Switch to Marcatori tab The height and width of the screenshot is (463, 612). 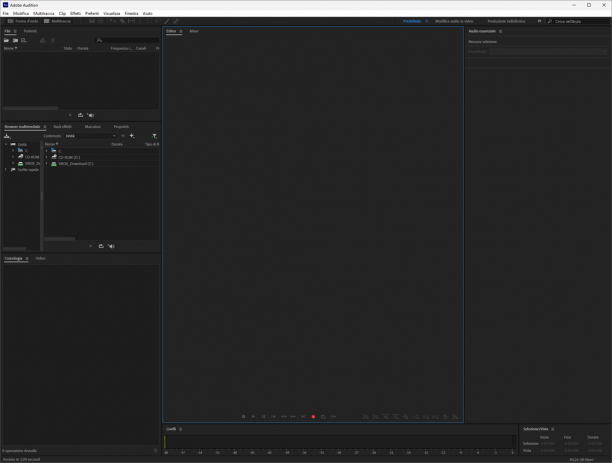coord(93,127)
